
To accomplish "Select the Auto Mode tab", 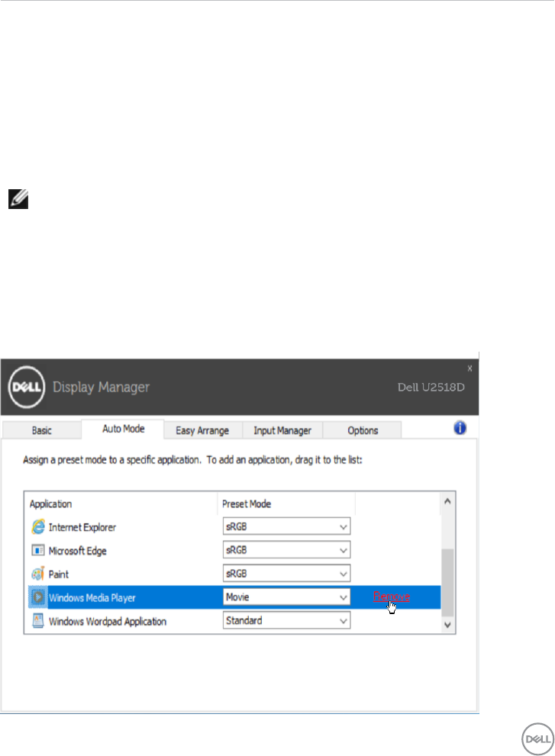I will click(123, 429).
